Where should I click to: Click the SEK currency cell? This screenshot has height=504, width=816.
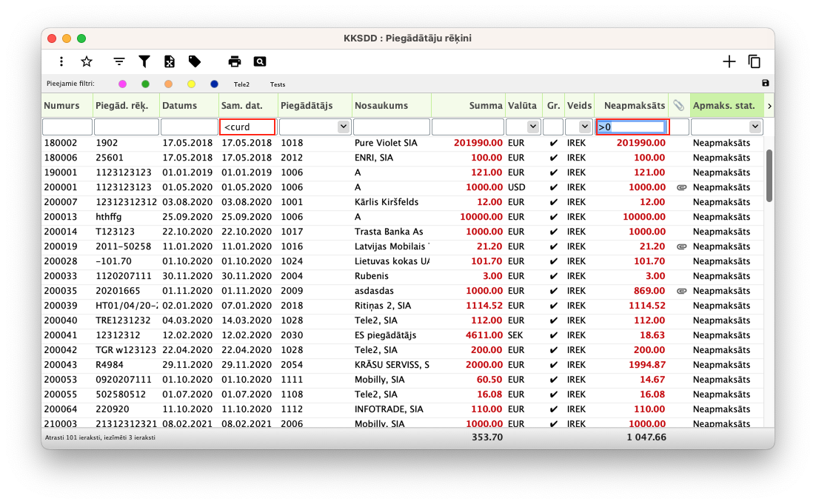pos(515,335)
